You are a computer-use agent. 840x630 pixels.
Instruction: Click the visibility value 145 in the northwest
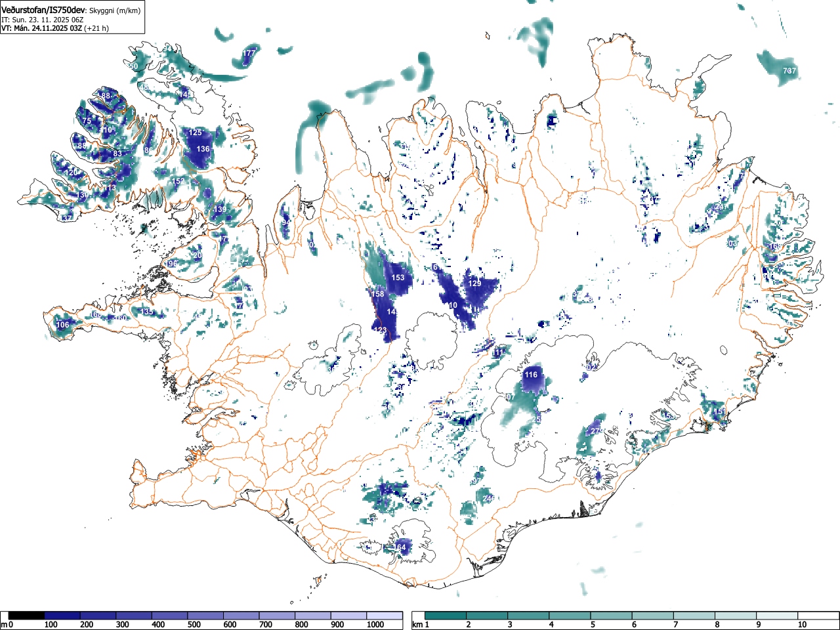coord(186,95)
